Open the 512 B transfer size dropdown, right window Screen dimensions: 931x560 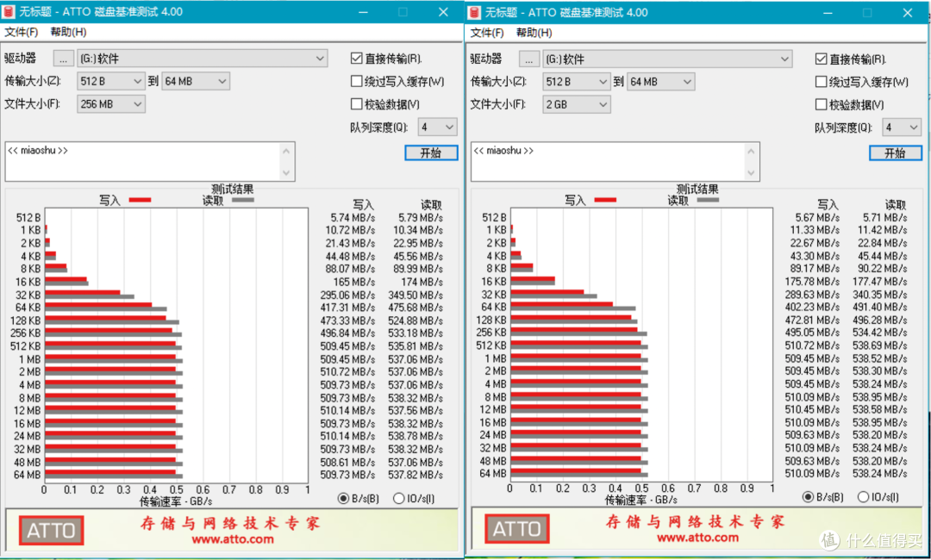pyautogui.click(x=577, y=82)
